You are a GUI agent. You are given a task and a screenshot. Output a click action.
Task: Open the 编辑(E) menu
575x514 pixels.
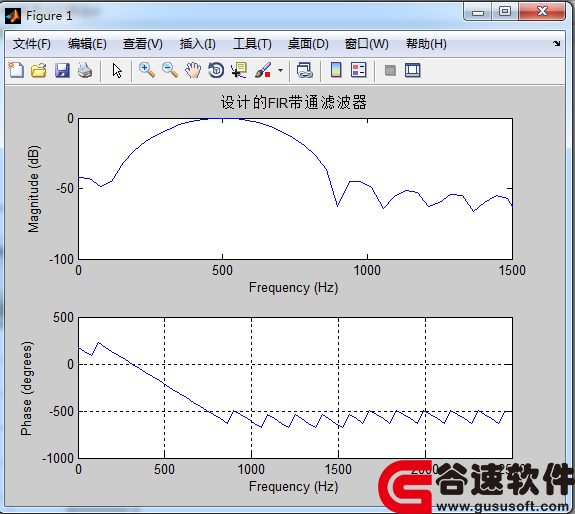click(87, 44)
